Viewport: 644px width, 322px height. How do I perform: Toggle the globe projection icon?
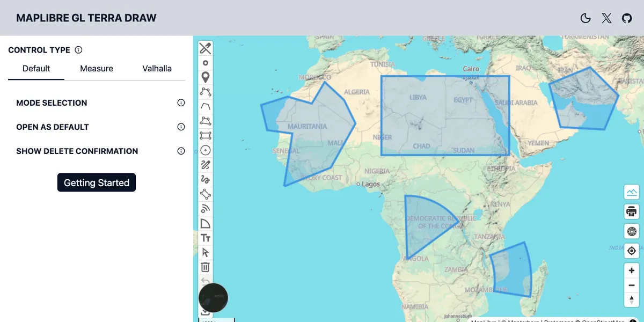pos(632,231)
